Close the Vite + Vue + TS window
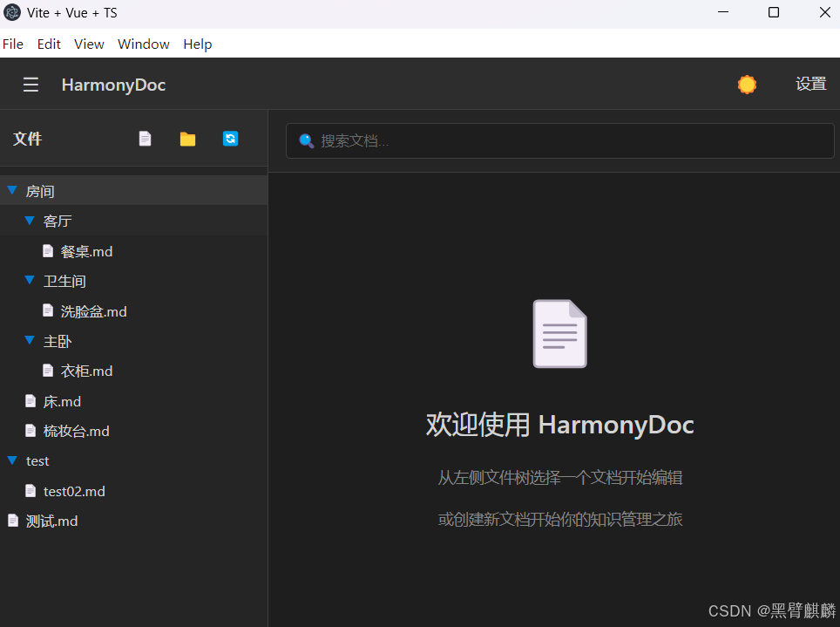This screenshot has width=840, height=627. click(825, 12)
